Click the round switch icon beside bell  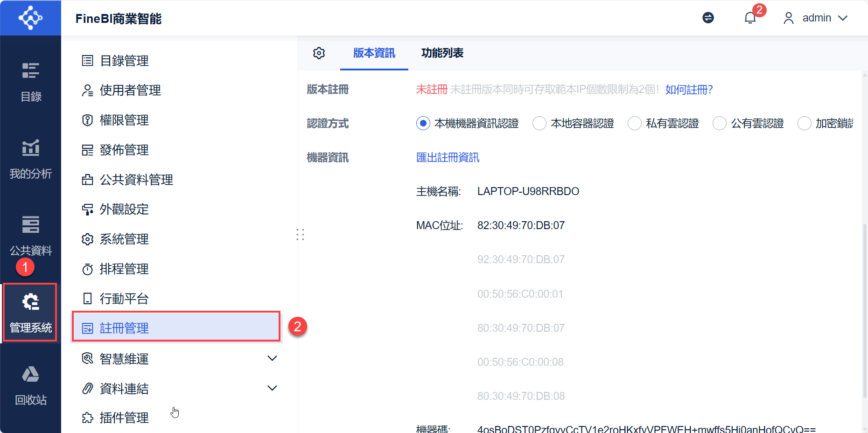coord(708,18)
